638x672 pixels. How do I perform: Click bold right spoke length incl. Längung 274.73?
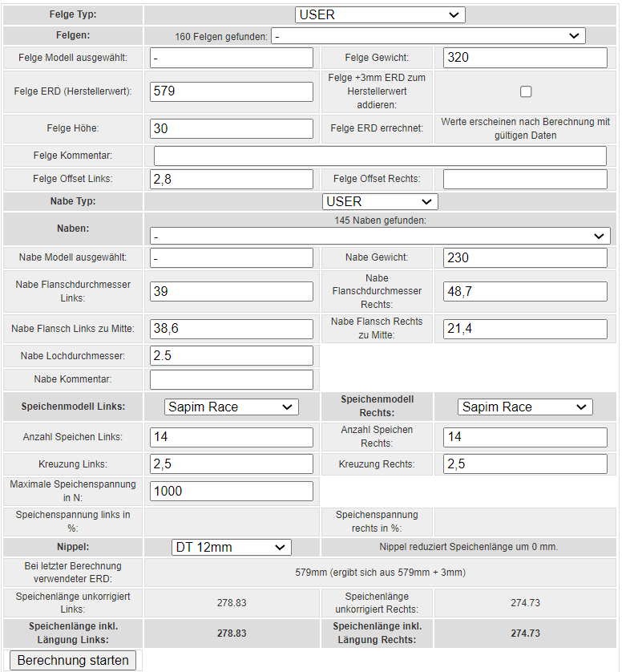[525, 634]
